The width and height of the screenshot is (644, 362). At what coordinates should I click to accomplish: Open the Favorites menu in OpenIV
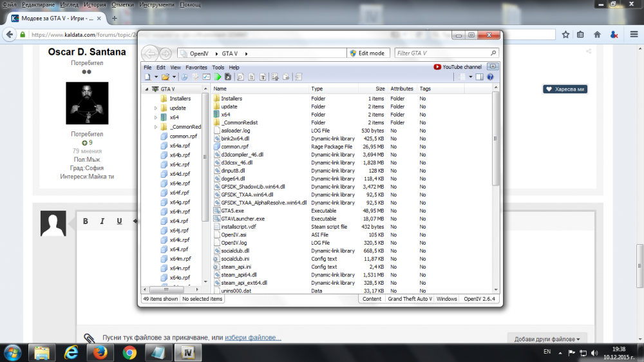[x=196, y=68]
